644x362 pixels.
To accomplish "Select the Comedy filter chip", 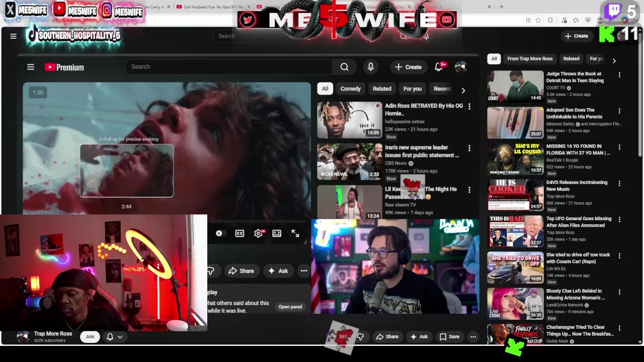I will coord(350,89).
